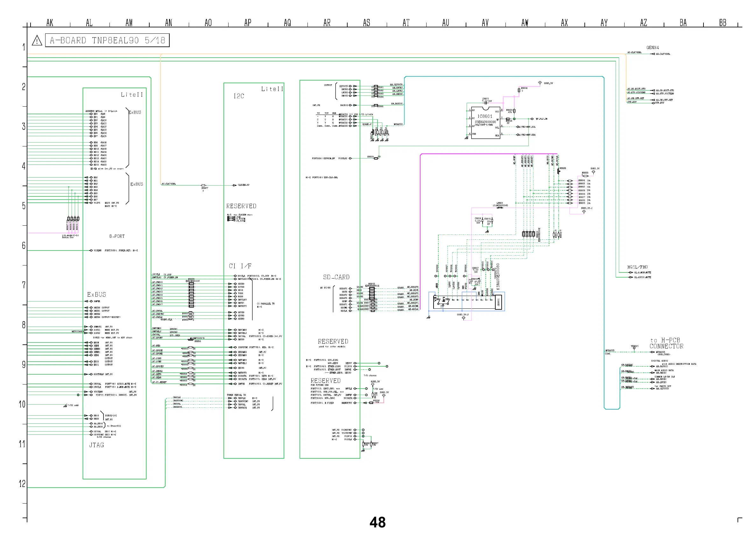Screen dimensions: 756x536
Task: Click resistor R8603 47k symbol
Action: [x=514, y=111]
